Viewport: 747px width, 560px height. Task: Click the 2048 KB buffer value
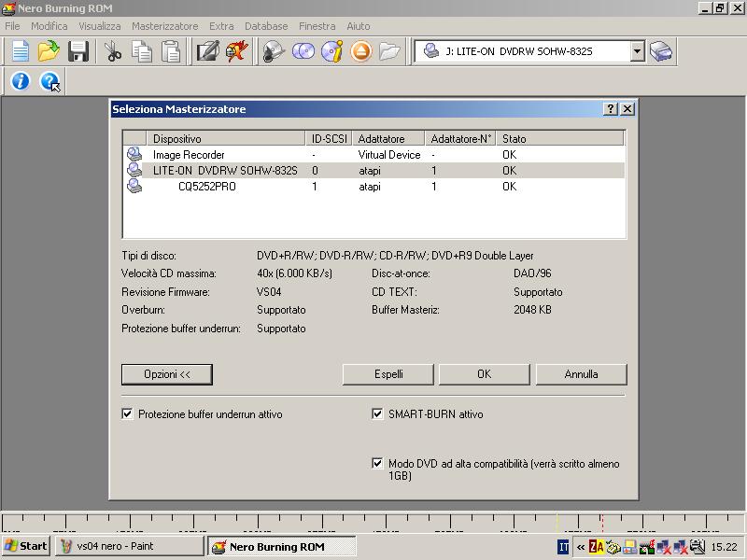point(532,310)
